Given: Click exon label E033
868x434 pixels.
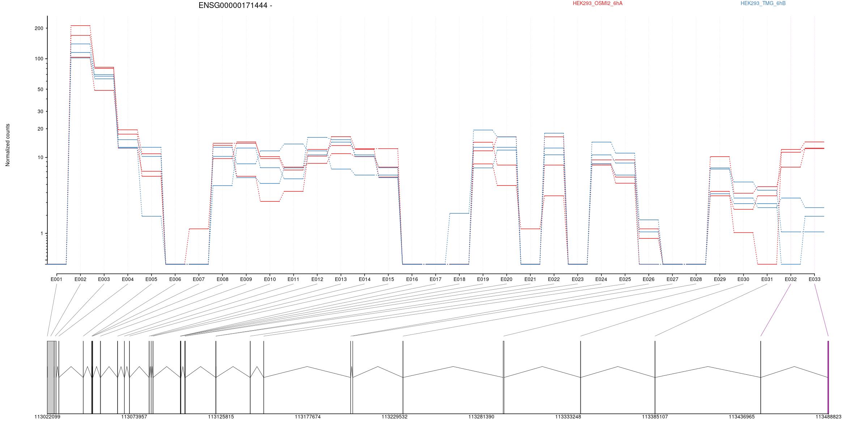Looking at the screenshot, I should 814,279.
